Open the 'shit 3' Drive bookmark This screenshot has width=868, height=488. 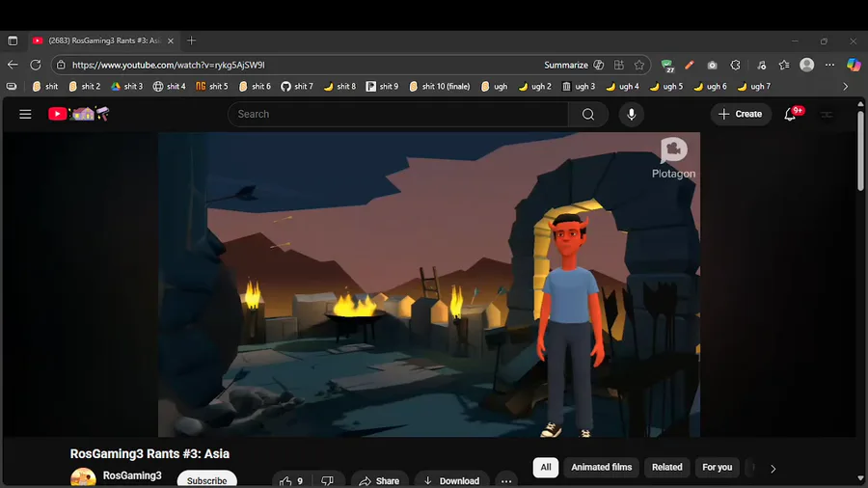click(x=126, y=86)
